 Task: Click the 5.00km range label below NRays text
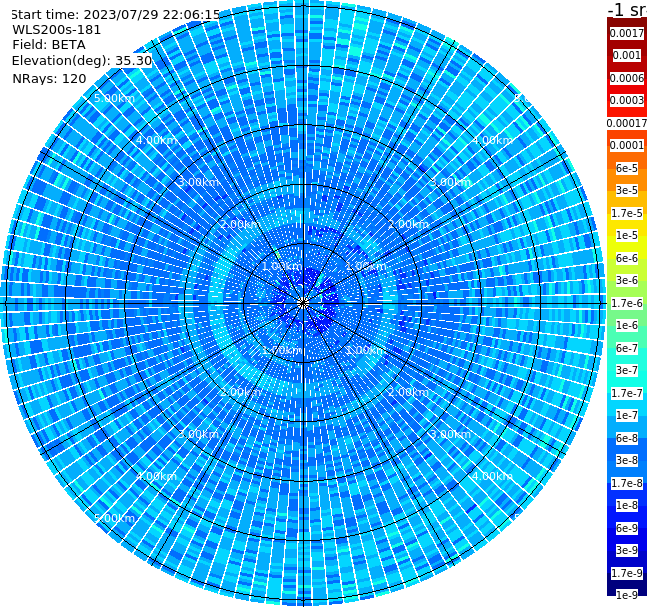pyautogui.click(x=114, y=98)
